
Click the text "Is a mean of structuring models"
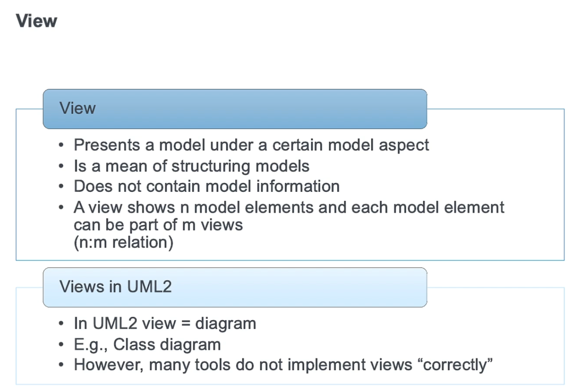(x=191, y=166)
